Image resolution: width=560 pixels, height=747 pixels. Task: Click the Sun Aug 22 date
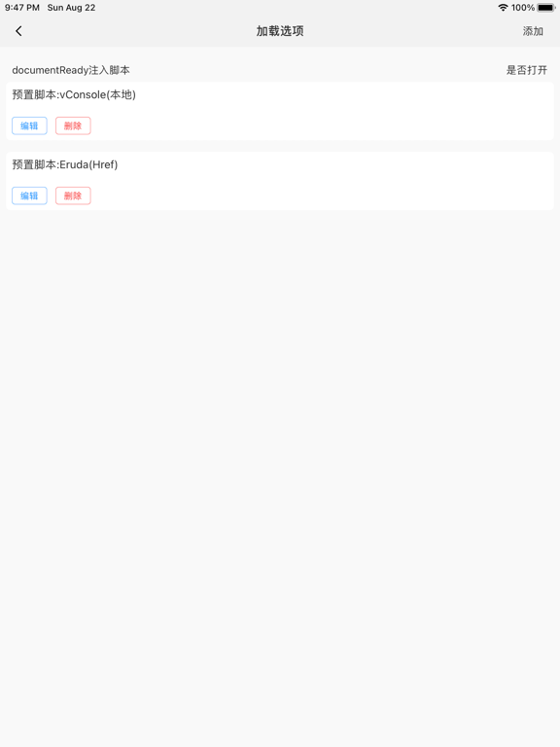coord(71,8)
